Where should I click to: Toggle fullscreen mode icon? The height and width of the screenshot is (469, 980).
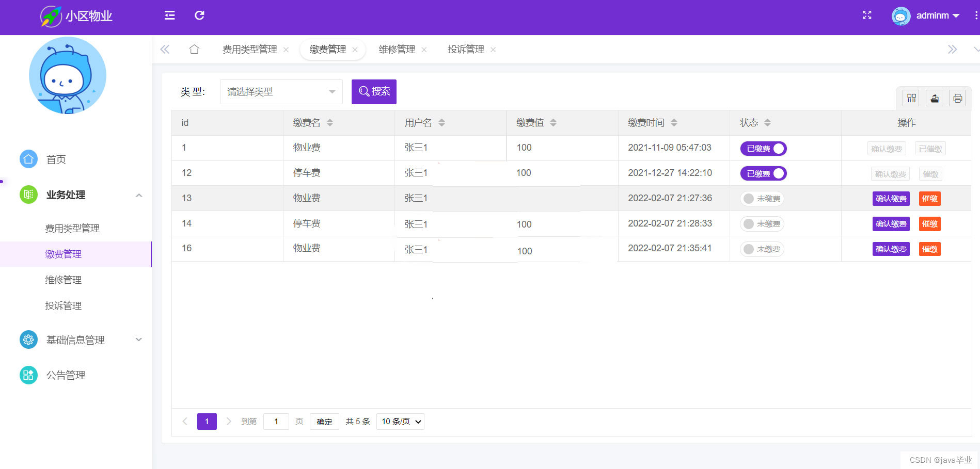(x=867, y=15)
